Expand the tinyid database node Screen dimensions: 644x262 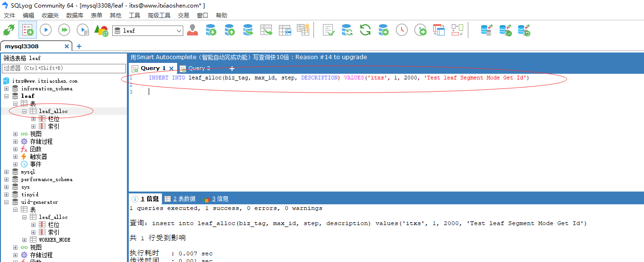pos(7,194)
